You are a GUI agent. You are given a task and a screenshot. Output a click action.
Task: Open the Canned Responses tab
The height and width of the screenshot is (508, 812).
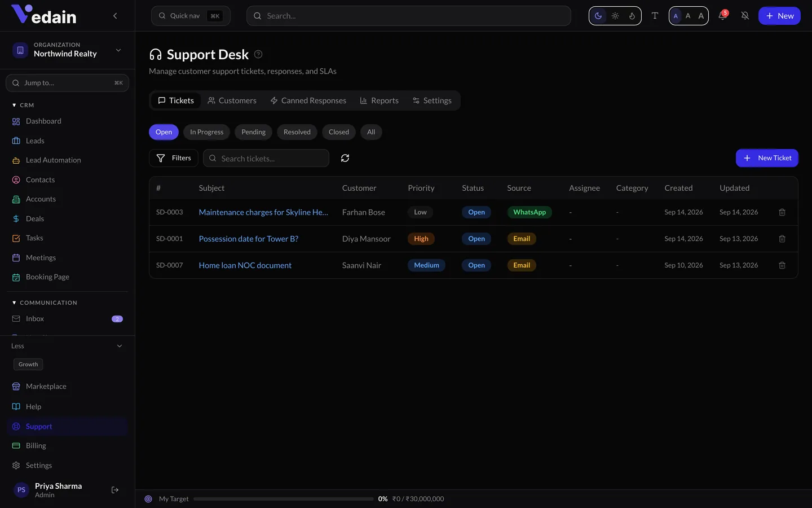pos(308,100)
